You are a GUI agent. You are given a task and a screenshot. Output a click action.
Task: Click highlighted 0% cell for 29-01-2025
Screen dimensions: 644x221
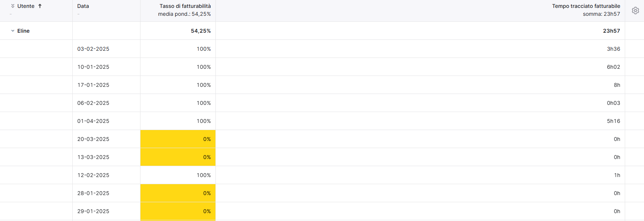(178, 211)
